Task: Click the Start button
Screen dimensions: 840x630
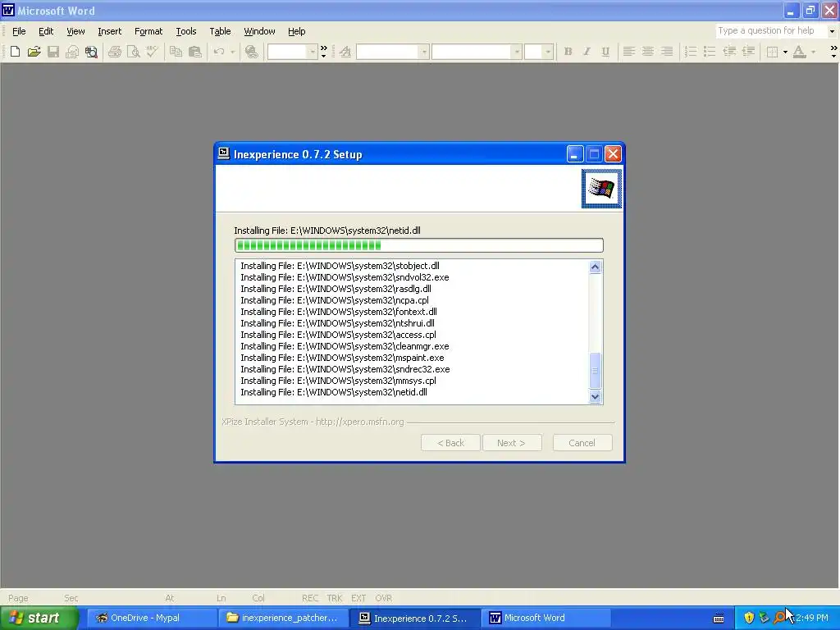Action: coord(39,618)
